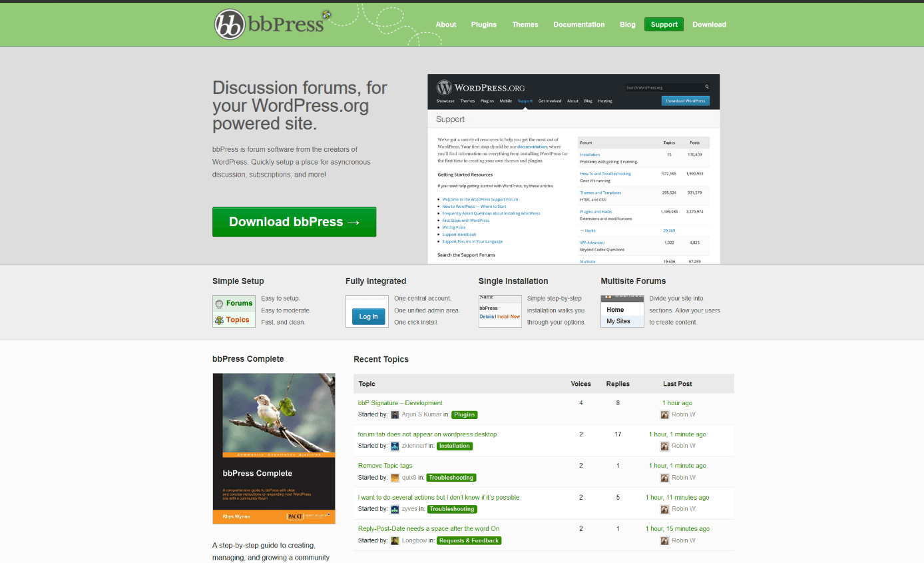Open the 1 hour, 15 minutes ago post
Viewport: 924px width, 563px height.
pos(677,528)
